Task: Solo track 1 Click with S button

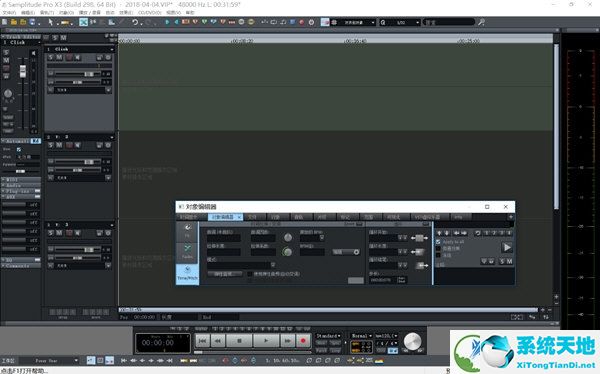Action: 51,57
